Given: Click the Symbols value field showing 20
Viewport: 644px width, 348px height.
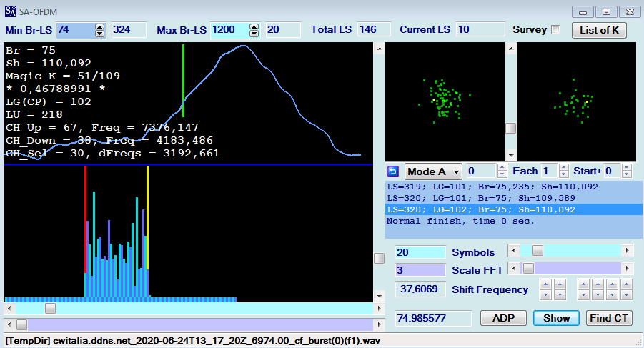Looking at the screenshot, I should click(420, 252).
